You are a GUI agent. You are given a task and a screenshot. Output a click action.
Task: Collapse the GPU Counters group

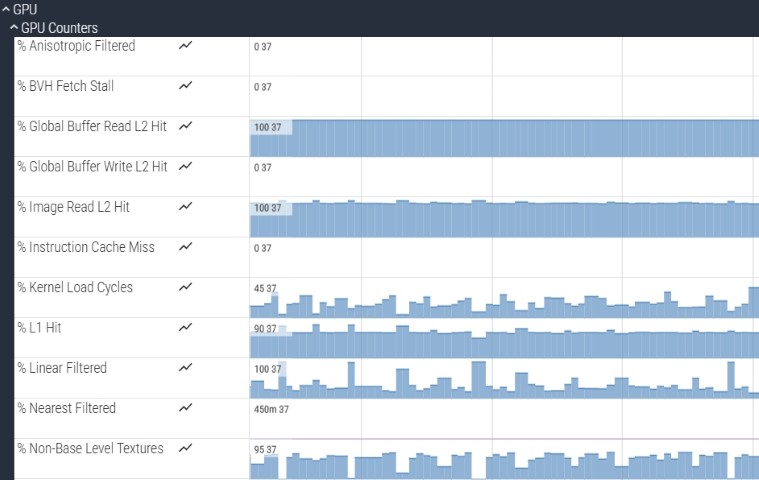click(x=14, y=28)
